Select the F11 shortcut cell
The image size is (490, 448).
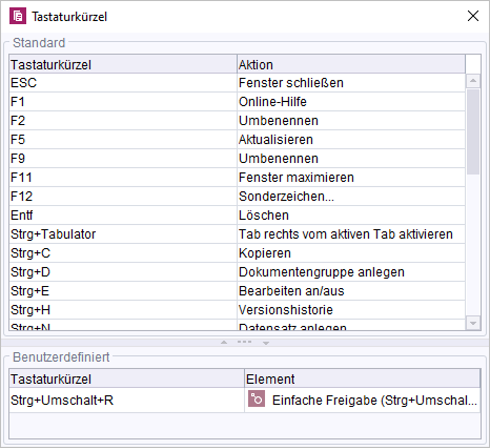[x=123, y=177]
